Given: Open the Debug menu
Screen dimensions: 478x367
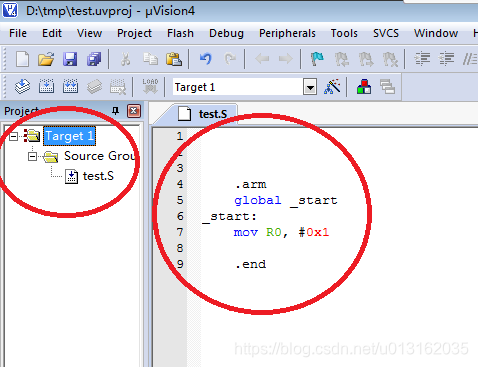Looking at the screenshot, I should coord(226,33).
